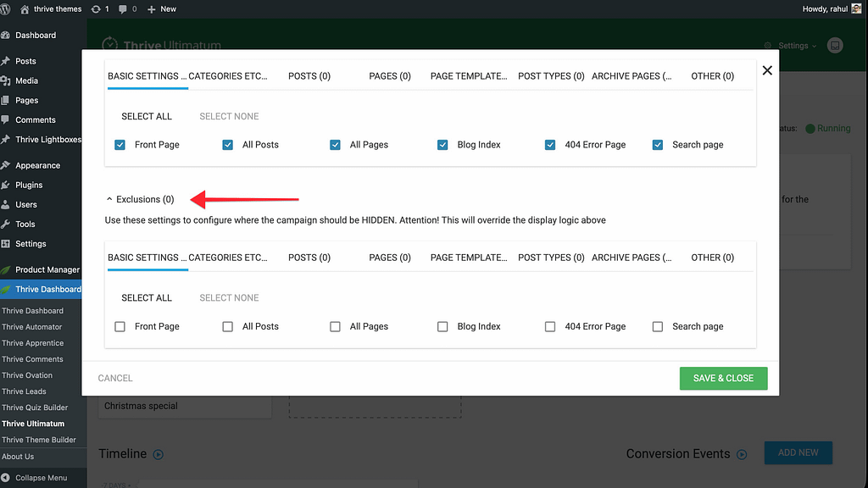Open the Post Types (0) tab in Exclusions

[551, 258]
